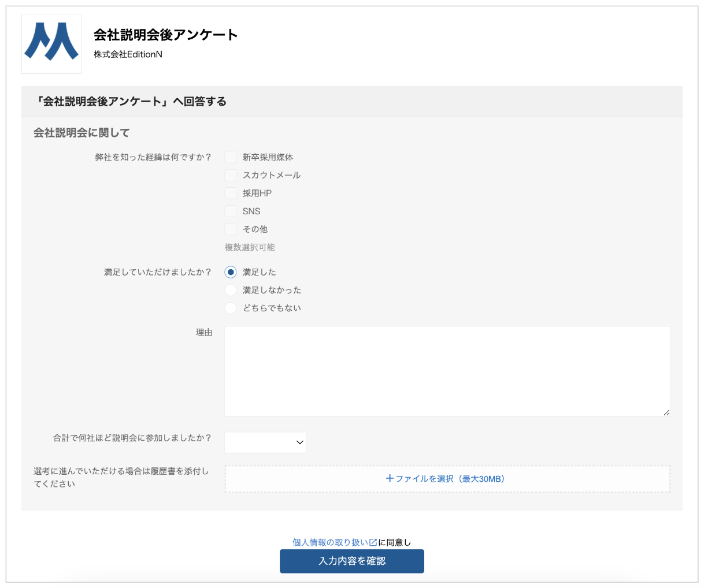Click the 「会社説明会後アンケート」へ回答する section header

[131, 102]
